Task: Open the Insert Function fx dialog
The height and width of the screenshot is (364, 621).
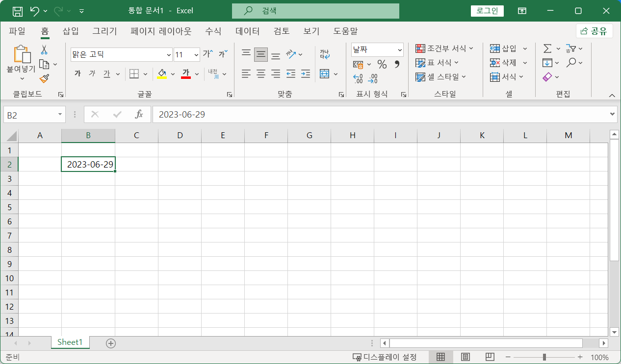Action: pyautogui.click(x=139, y=114)
